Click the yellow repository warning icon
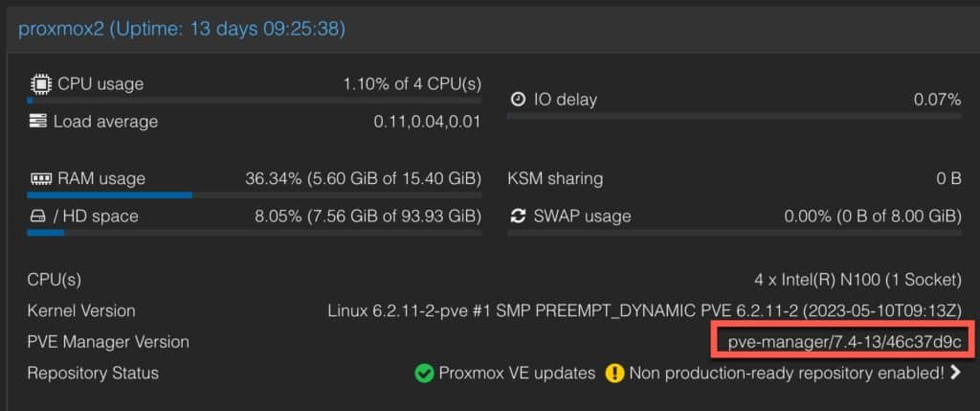The width and height of the screenshot is (980, 411). (x=614, y=374)
